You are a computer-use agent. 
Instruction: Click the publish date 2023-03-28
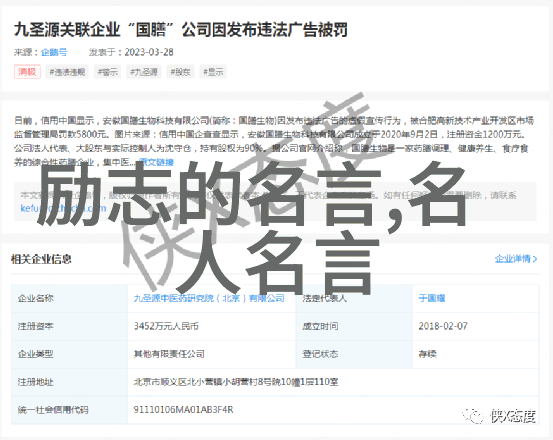pyautogui.click(x=149, y=52)
